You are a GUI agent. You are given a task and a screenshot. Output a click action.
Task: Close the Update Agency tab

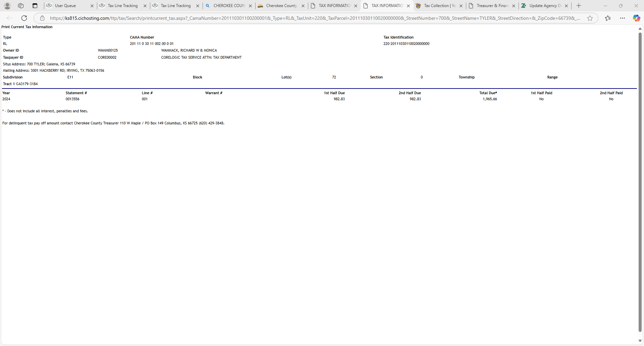pos(567,6)
